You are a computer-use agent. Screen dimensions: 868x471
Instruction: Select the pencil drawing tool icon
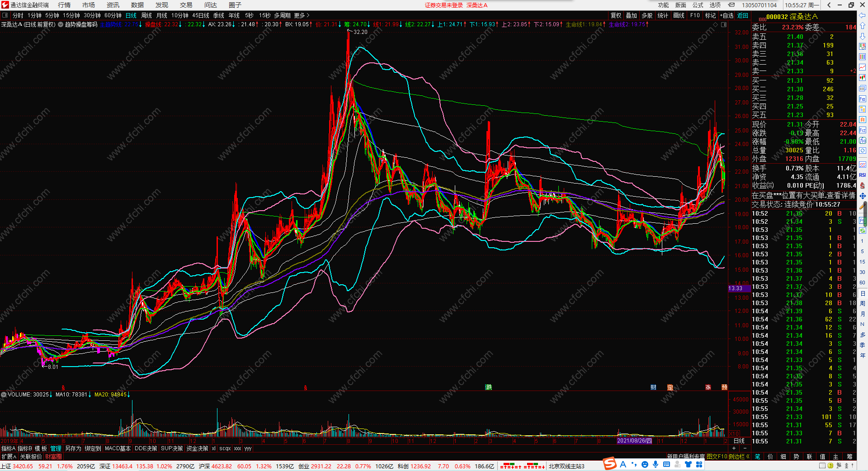pyautogui.click(x=863, y=206)
